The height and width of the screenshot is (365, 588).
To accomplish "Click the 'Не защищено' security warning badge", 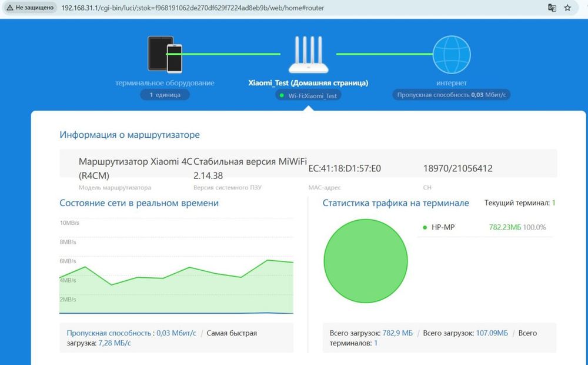I will click(30, 8).
